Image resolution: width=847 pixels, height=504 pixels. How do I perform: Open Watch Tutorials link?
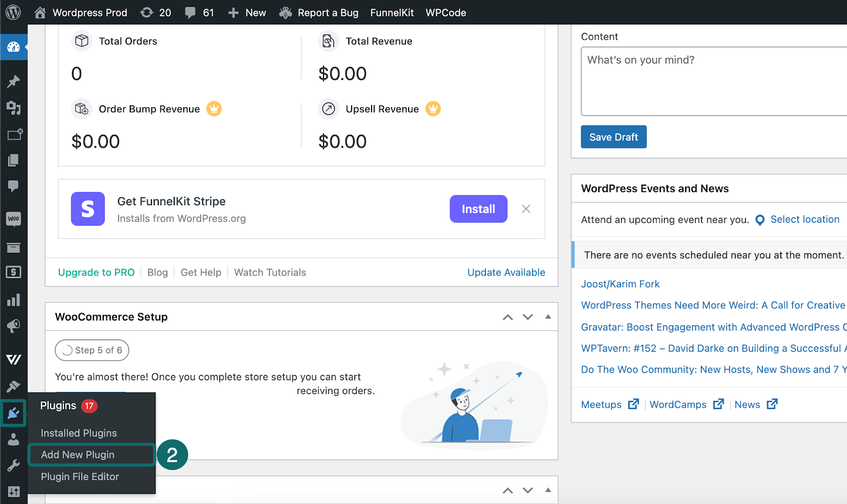(270, 272)
